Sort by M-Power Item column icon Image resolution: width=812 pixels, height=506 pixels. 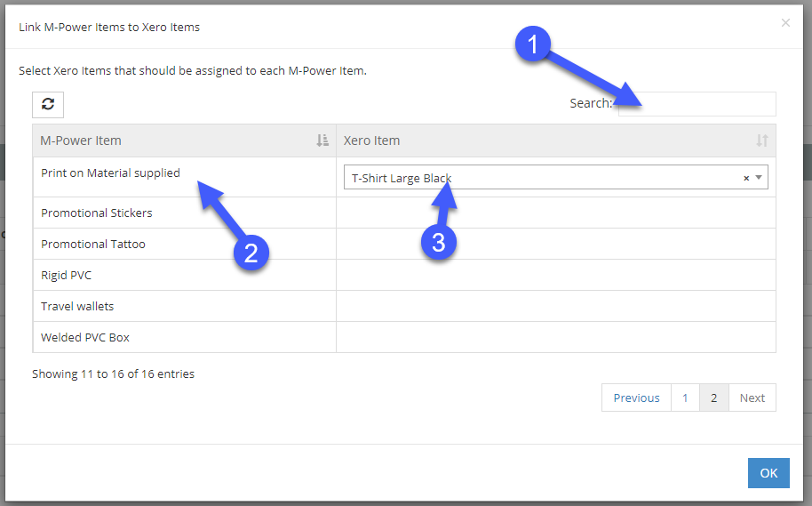[x=322, y=141]
